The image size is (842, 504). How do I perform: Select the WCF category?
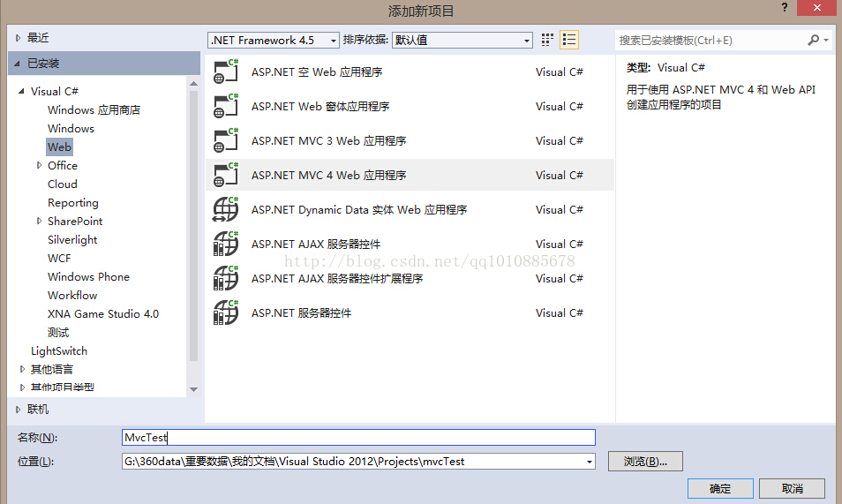(59, 259)
